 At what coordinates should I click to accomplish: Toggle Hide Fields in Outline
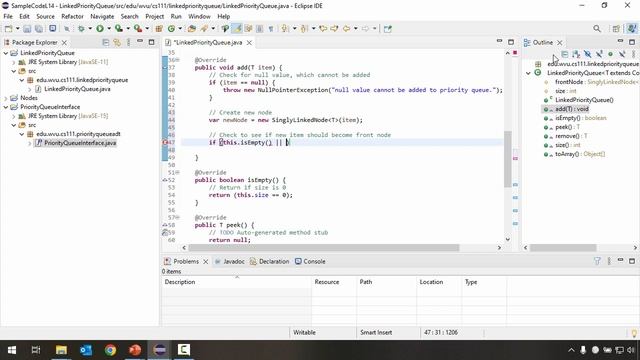pyautogui.click(x=587, y=54)
